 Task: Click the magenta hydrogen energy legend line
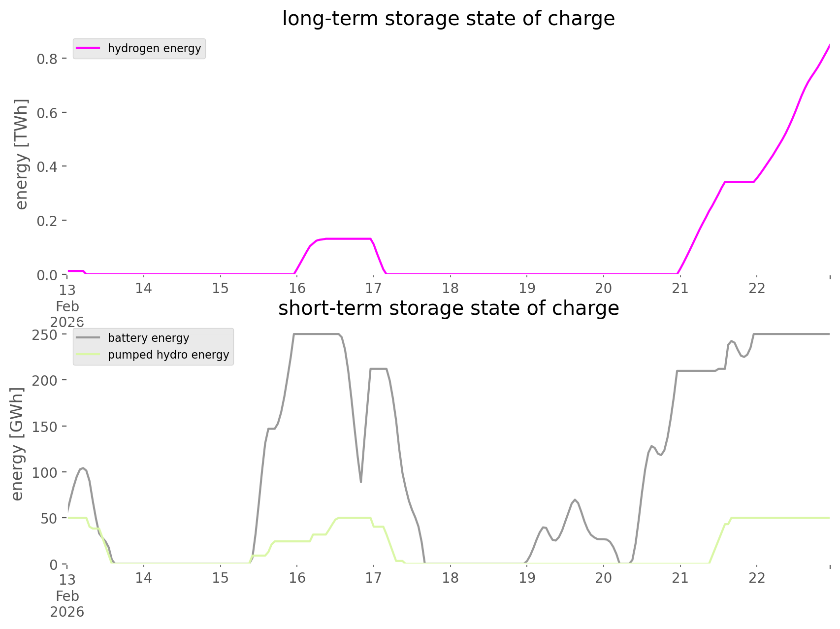pyautogui.click(x=89, y=48)
